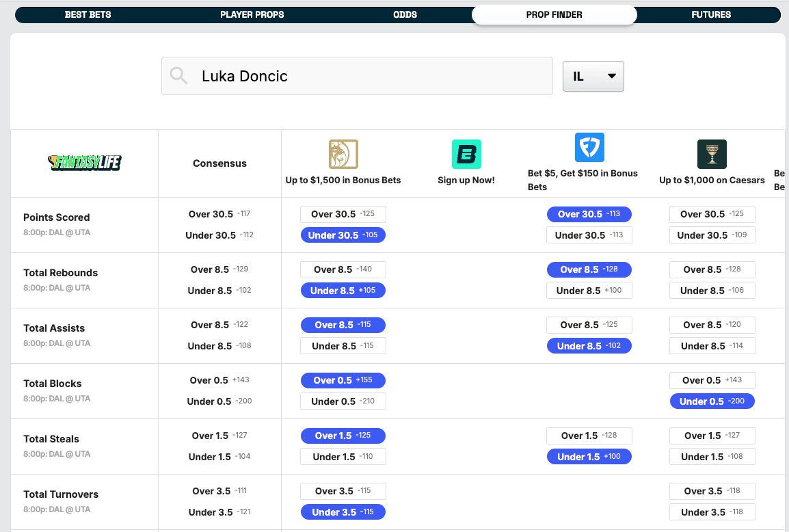Select FanDuel Over 30.5 points -113
Screen dimensions: 789x532
point(589,214)
